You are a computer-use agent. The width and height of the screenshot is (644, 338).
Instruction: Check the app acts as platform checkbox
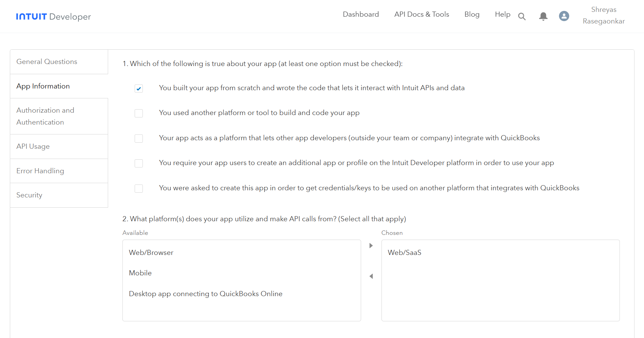pos(139,139)
